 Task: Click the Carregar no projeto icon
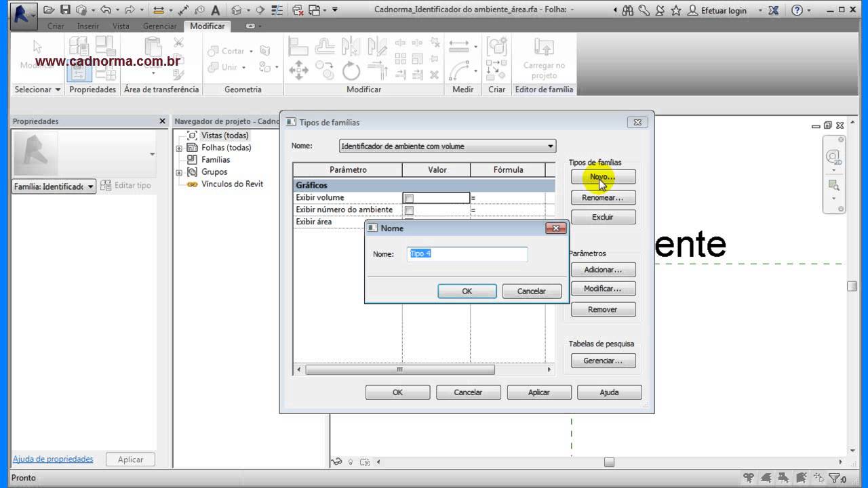tap(544, 59)
